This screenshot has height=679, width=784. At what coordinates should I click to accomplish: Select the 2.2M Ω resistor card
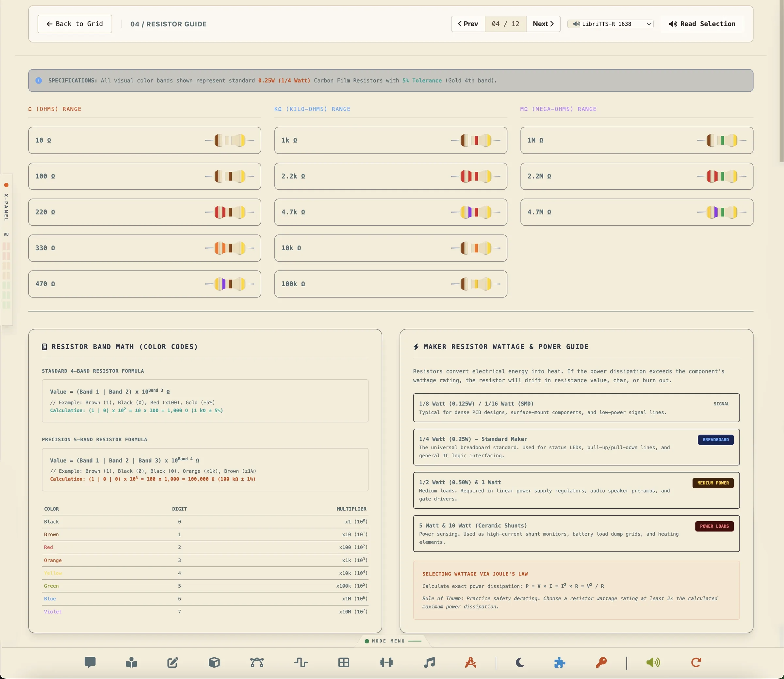(x=637, y=176)
